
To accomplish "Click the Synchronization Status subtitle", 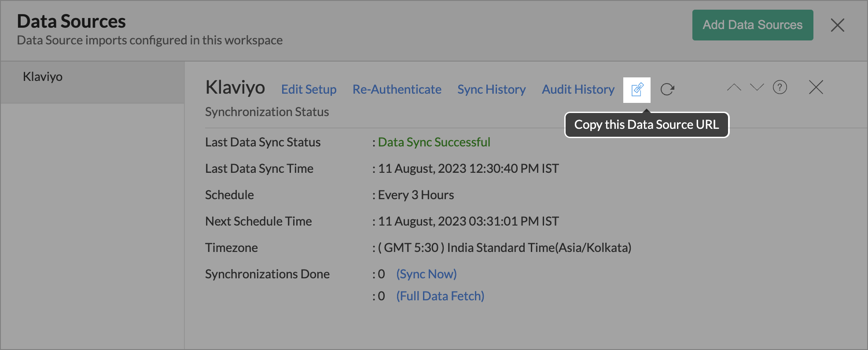I will [267, 112].
